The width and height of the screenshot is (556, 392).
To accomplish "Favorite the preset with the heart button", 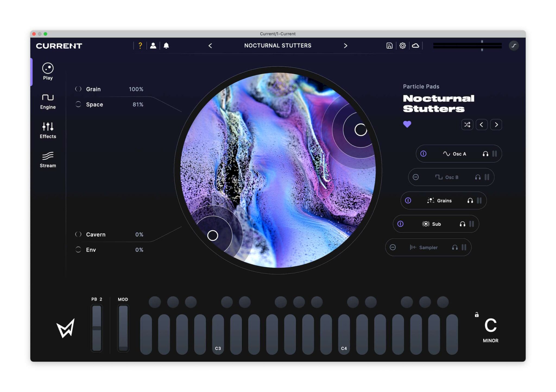I will pyautogui.click(x=407, y=124).
